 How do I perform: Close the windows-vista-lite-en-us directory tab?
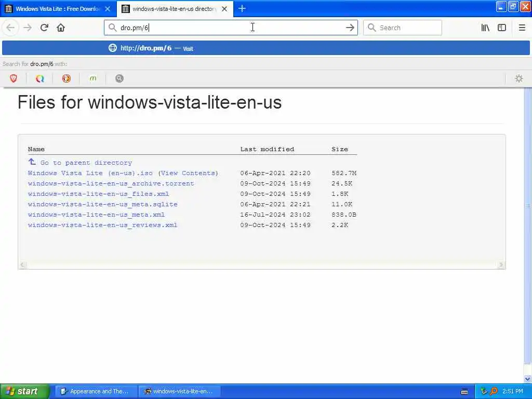(x=224, y=9)
